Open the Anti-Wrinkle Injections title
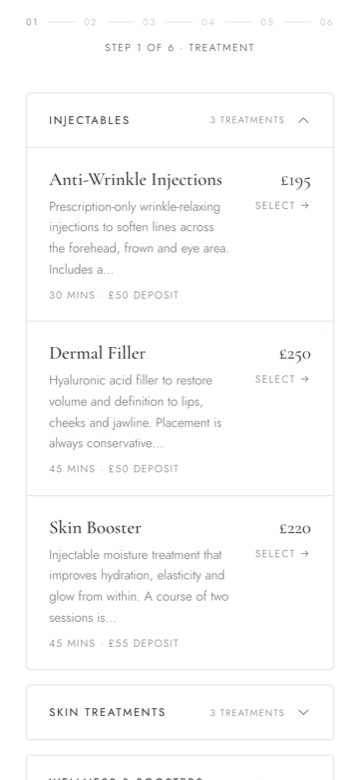Screen dimensions: 360x780 click(x=136, y=180)
